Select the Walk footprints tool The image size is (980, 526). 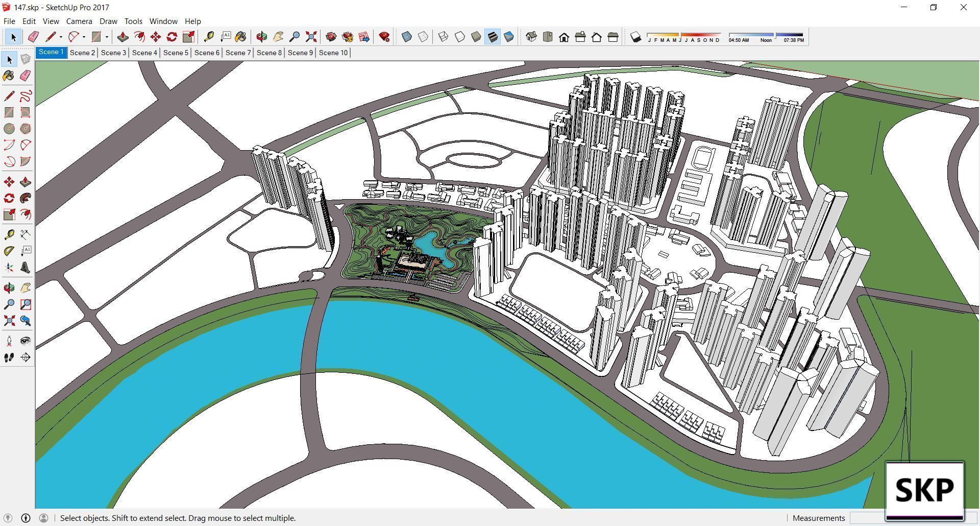point(9,357)
